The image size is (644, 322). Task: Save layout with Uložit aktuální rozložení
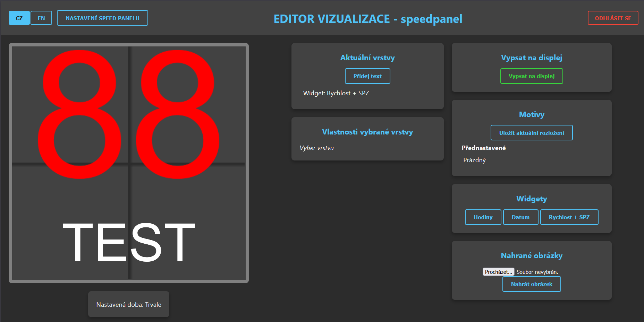point(531,133)
